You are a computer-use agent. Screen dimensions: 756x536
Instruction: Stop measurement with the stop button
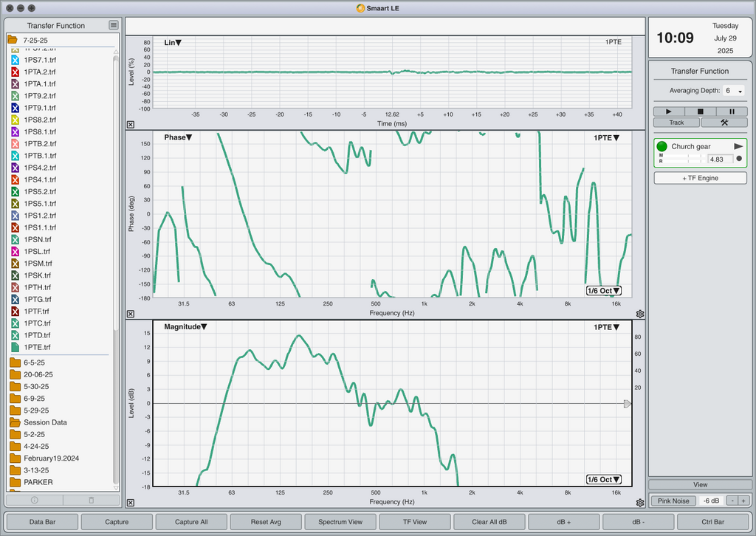click(x=700, y=111)
